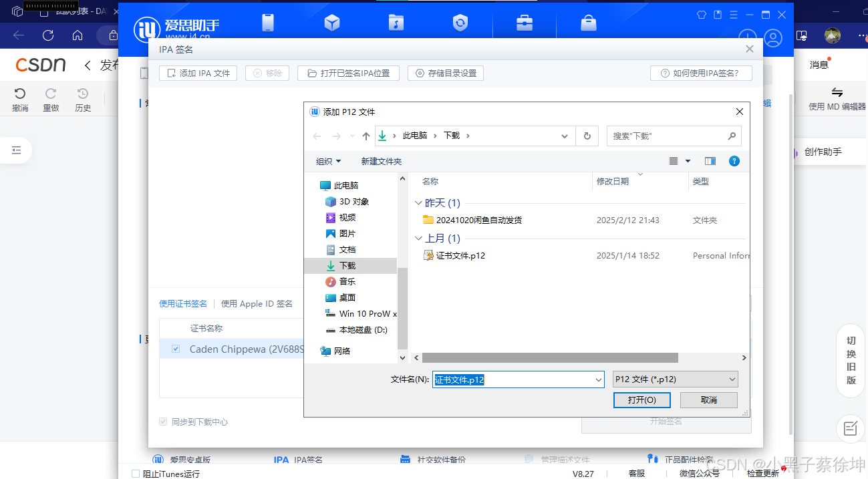Go back in the file dialog
Viewport: 868px width, 479px height.
point(317,136)
